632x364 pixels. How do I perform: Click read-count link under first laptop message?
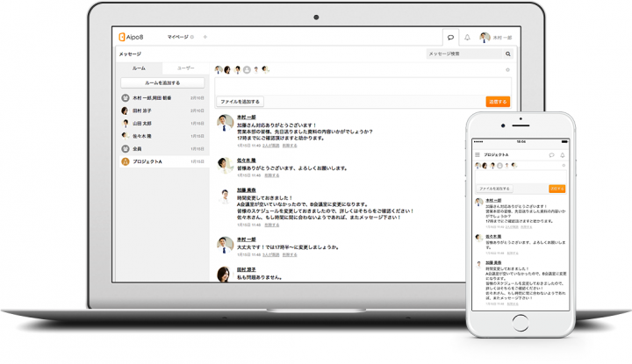pyautogui.click(x=270, y=146)
